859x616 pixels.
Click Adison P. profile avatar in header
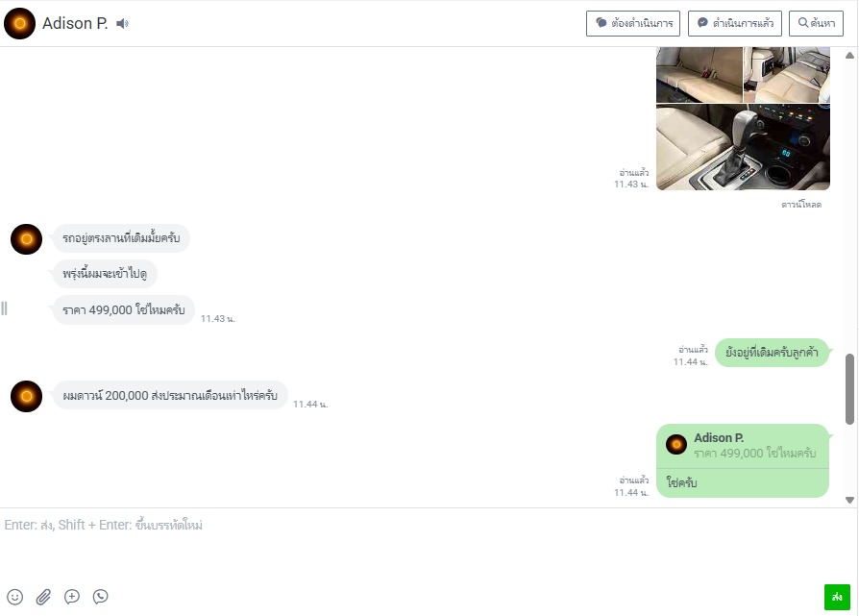(x=20, y=24)
